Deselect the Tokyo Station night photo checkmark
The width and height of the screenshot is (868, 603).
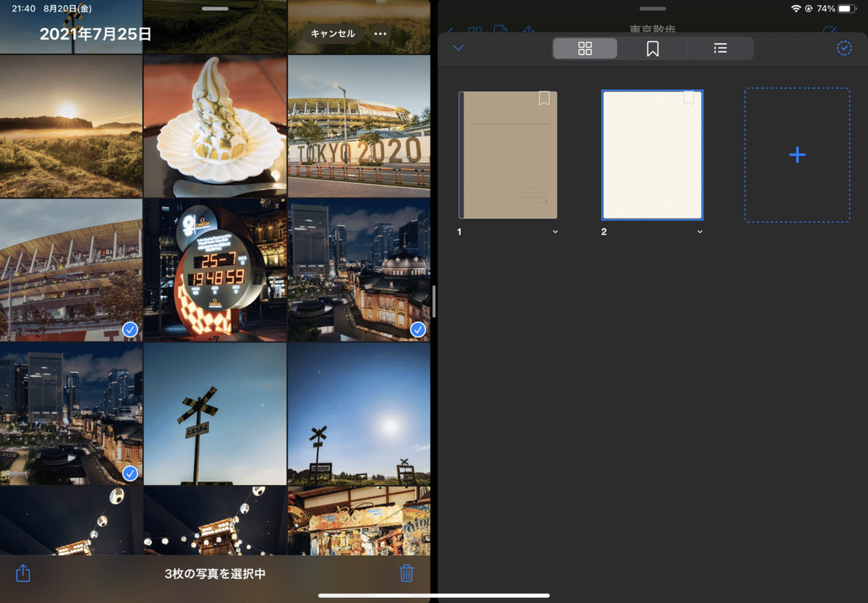pyautogui.click(x=418, y=329)
